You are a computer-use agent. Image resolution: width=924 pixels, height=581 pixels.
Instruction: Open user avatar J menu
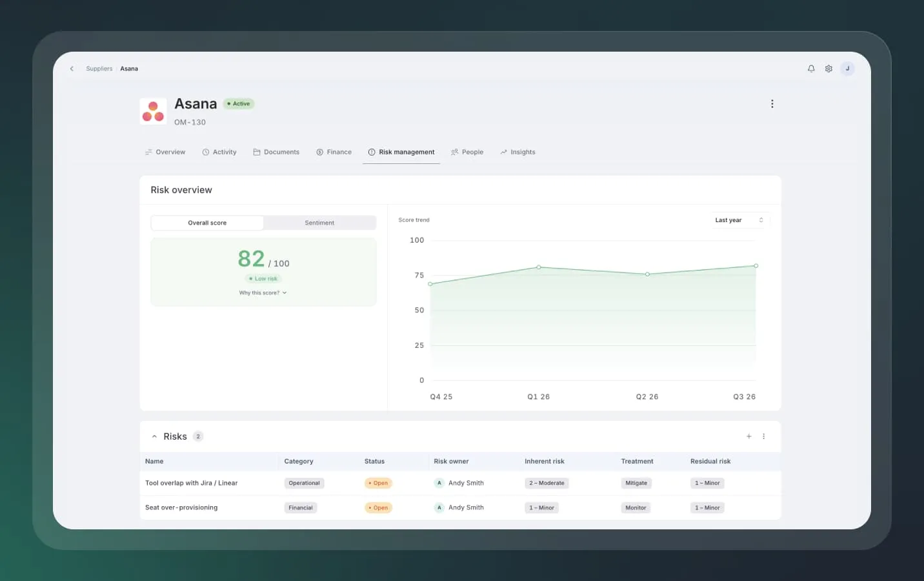pos(847,68)
